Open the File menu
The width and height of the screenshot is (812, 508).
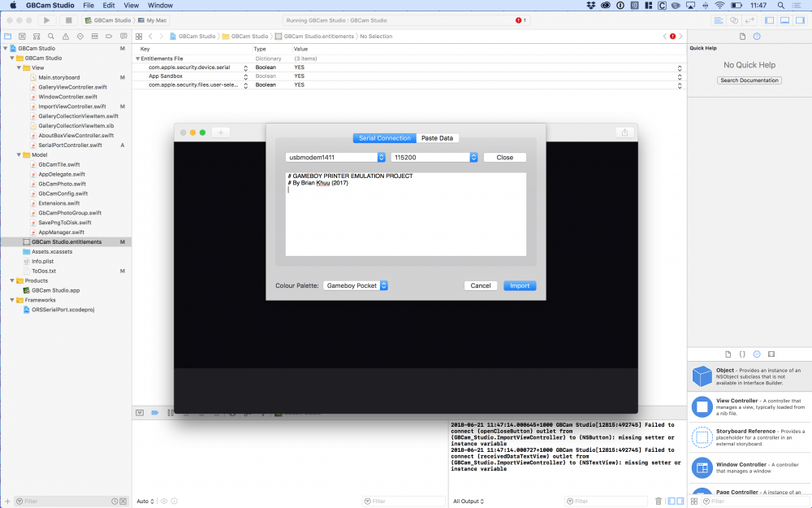click(89, 5)
